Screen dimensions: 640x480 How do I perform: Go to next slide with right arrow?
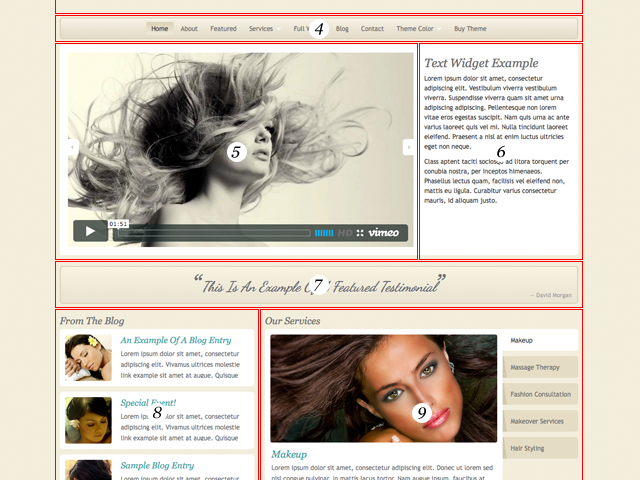click(x=409, y=147)
